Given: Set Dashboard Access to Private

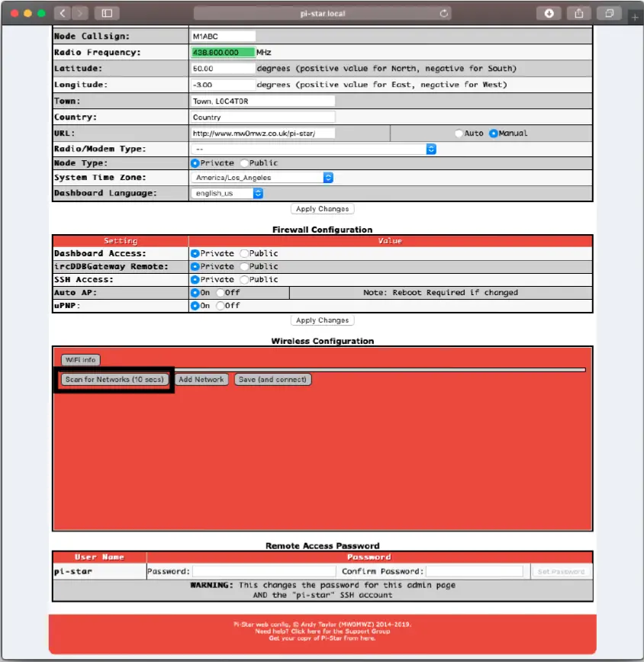Looking at the screenshot, I should tap(195, 253).
